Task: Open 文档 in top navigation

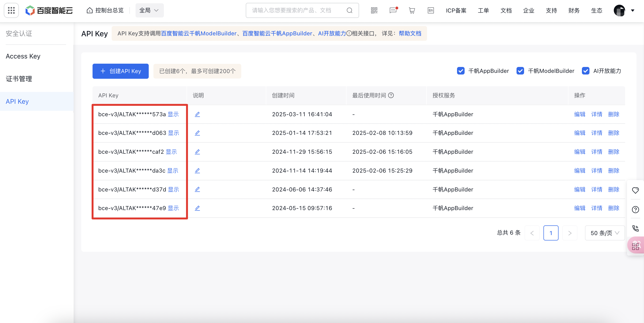Action: click(506, 10)
